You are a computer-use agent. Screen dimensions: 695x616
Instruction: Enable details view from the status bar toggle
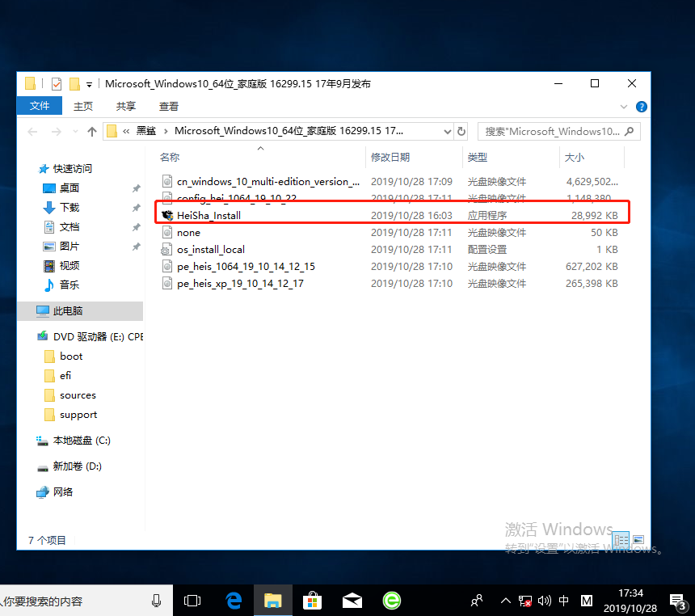pos(620,540)
